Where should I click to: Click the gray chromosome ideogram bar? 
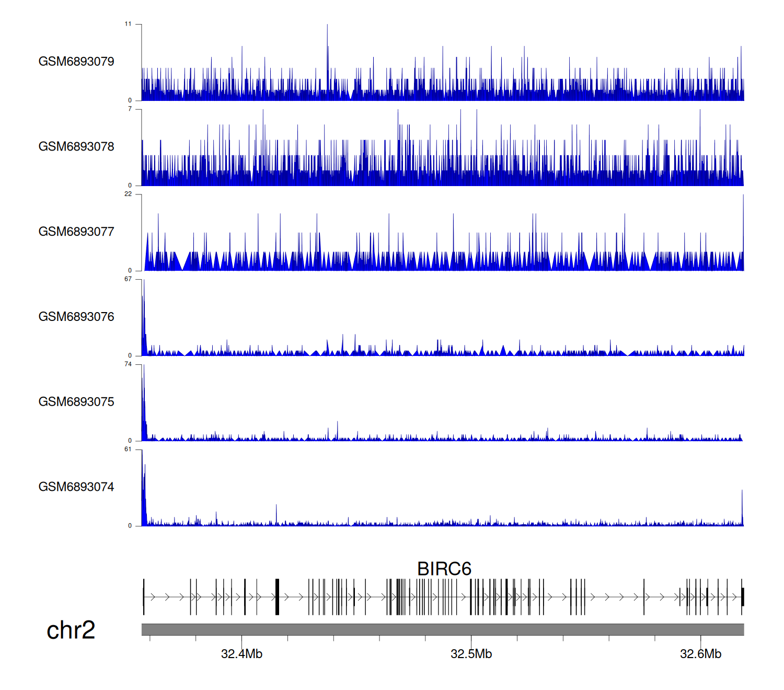tap(442, 629)
